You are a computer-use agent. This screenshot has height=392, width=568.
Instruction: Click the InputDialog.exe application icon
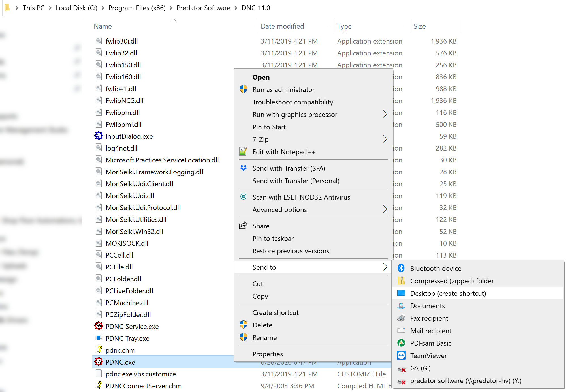point(99,136)
